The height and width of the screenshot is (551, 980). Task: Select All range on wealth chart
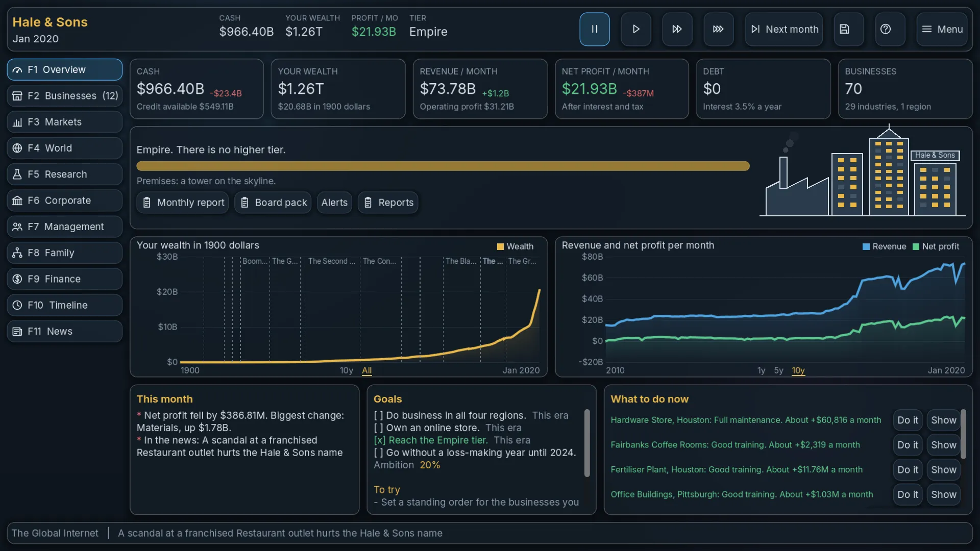point(366,370)
